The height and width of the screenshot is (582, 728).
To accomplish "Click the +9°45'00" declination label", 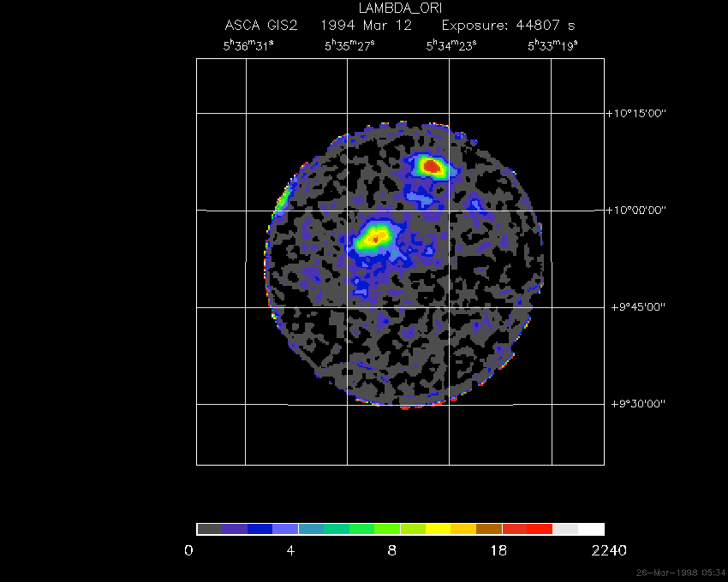I will tap(638, 306).
